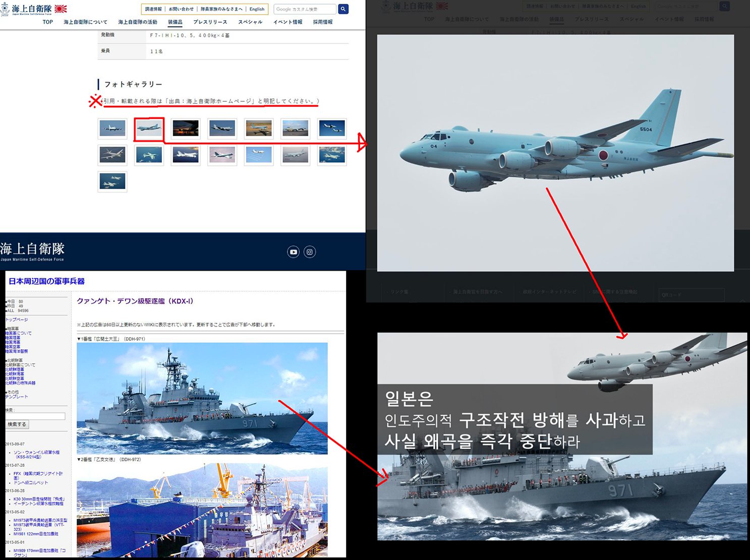Click the Google custom search field
The width and height of the screenshot is (750, 560).
tap(304, 9)
